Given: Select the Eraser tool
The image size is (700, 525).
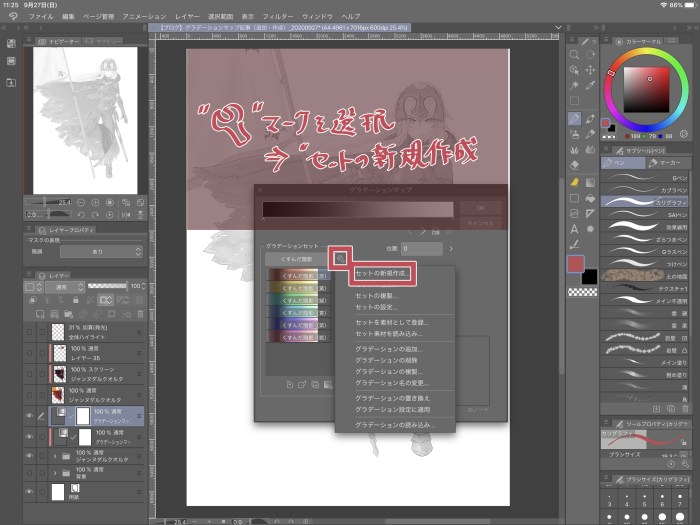Looking at the screenshot, I should tap(574, 165).
